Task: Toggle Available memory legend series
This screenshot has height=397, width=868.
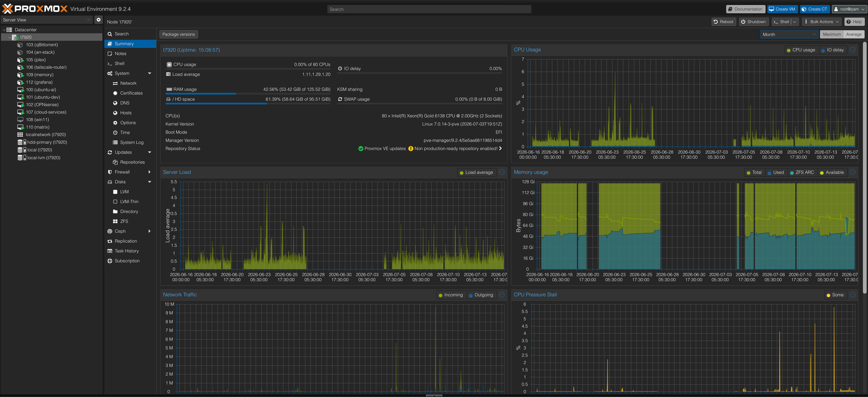Action: [832, 172]
